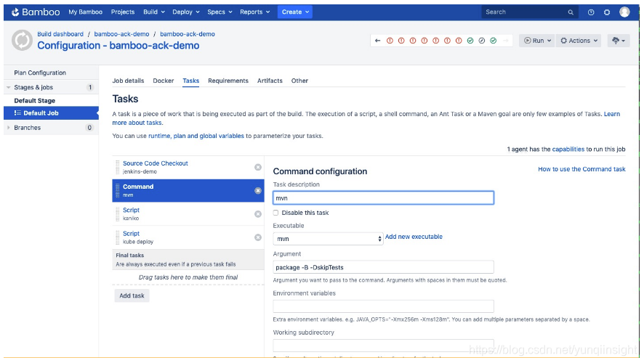Viewport: 644px width, 363px height.
Task: Switch to the Artifacts tab
Action: pyautogui.click(x=270, y=81)
